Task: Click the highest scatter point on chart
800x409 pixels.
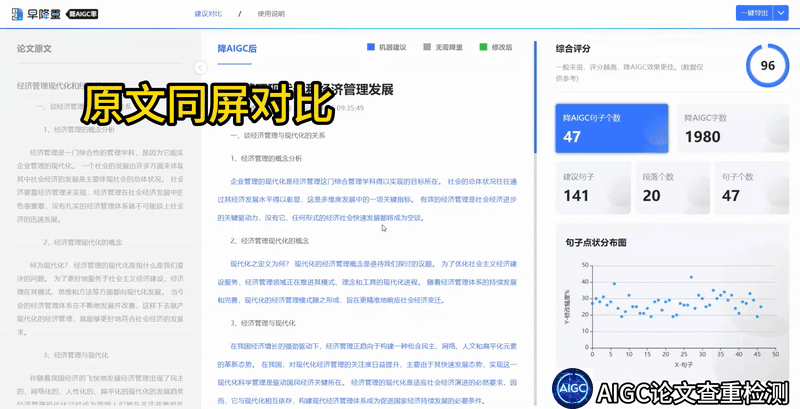Action: [691, 277]
